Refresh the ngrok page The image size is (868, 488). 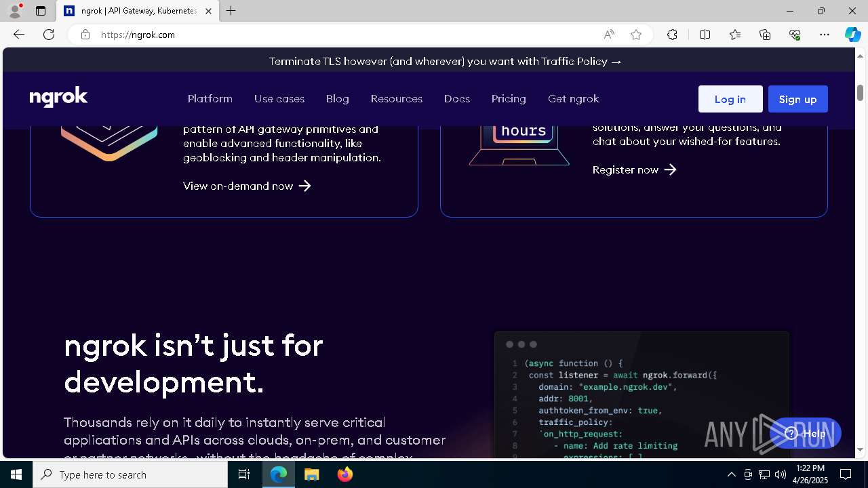pos(49,35)
